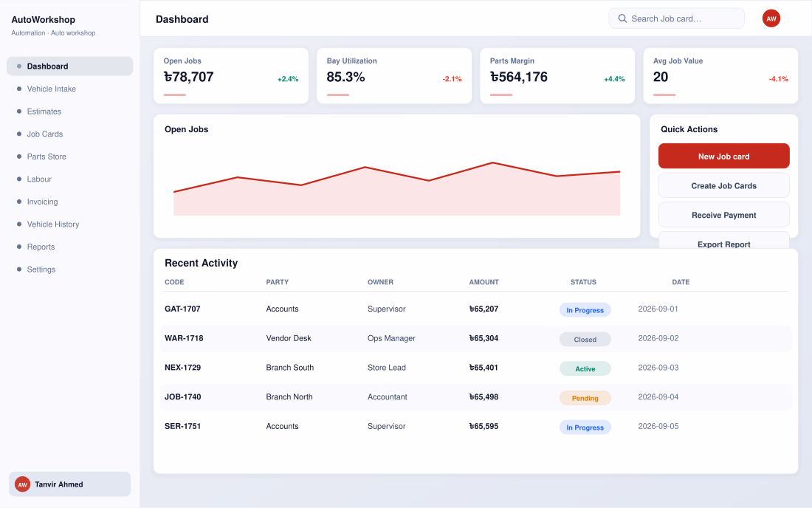Click the Closed status badge
Image resolution: width=812 pixels, height=508 pixels.
pyautogui.click(x=585, y=339)
